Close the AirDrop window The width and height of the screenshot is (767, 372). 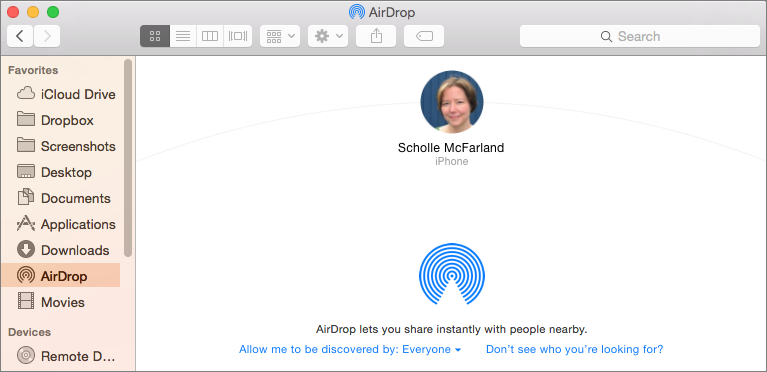coord(13,12)
